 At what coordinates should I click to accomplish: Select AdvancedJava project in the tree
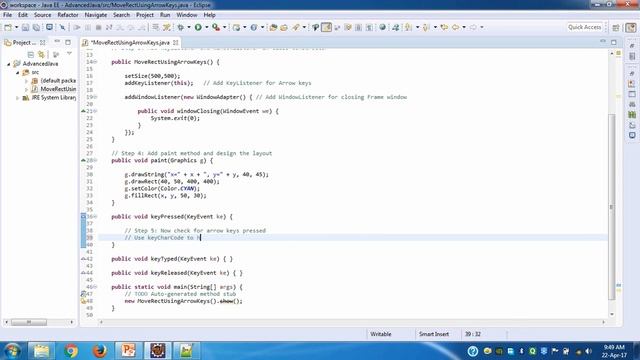click(40, 64)
